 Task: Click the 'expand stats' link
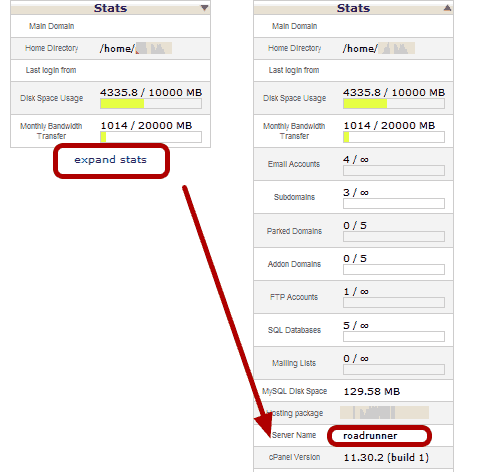110,160
